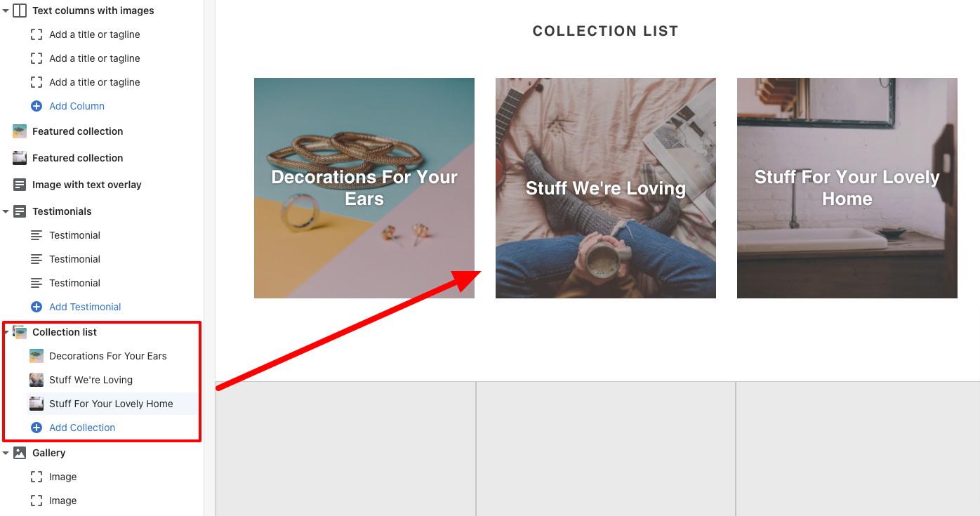Select the first Testimonial block
Viewport: 980px width, 516px height.
point(74,235)
